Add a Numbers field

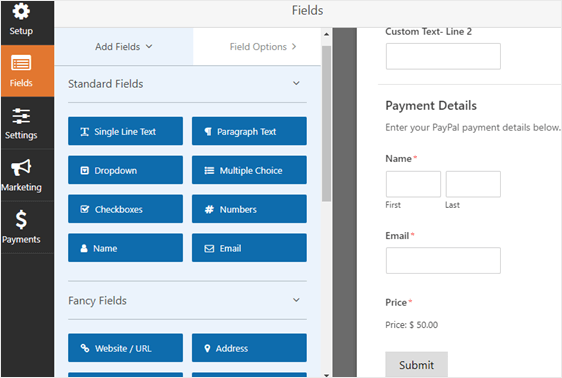click(249, 209)
